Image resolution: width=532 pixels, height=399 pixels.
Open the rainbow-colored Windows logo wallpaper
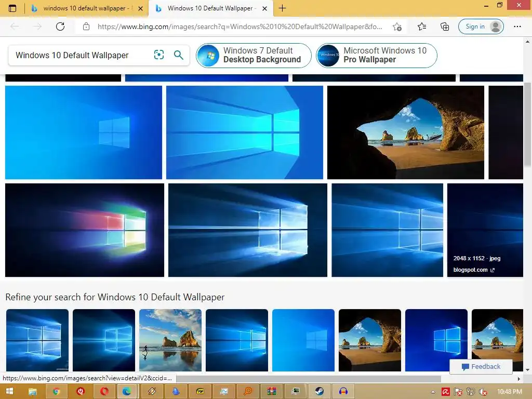(x=85, y=230)
